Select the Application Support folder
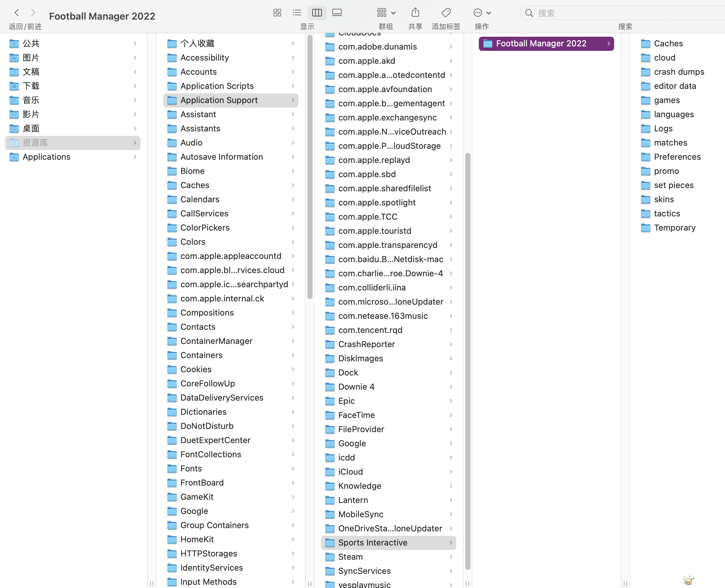The image size is (725, 588). pyautogui.click(x=230, y=100)
